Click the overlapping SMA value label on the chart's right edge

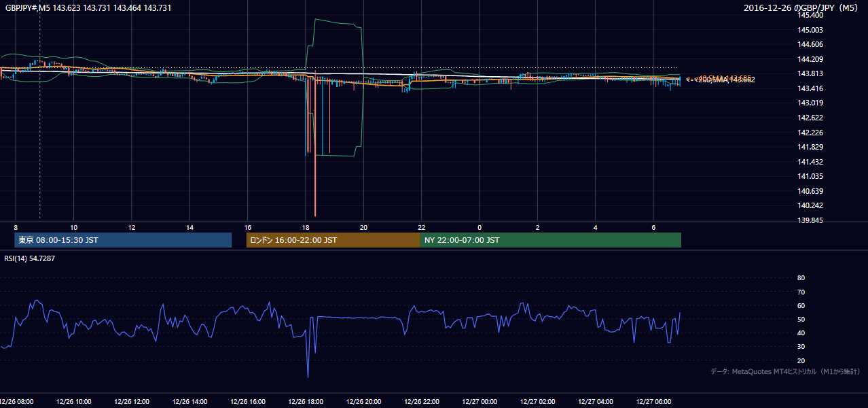click(720, 80)
